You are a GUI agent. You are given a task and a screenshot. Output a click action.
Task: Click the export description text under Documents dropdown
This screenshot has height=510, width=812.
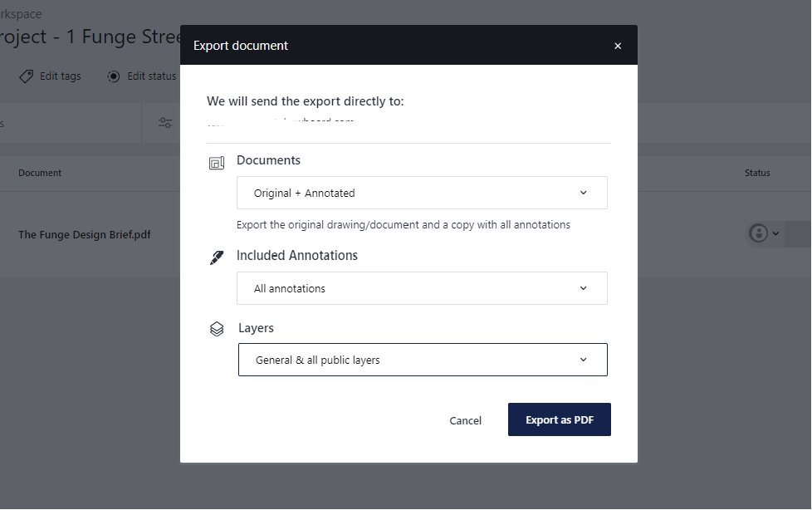[404, 225]
